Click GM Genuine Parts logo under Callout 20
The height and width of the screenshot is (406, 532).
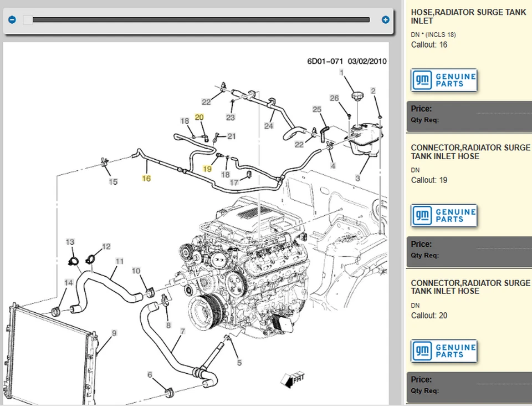click(x=444, y=351)
